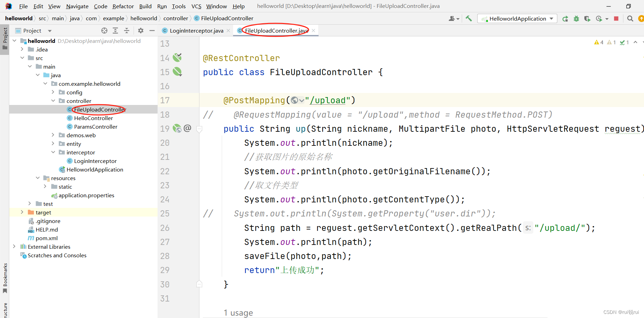Collapse the interceptor folder
The image size is (644, 318).
[53, 152]
